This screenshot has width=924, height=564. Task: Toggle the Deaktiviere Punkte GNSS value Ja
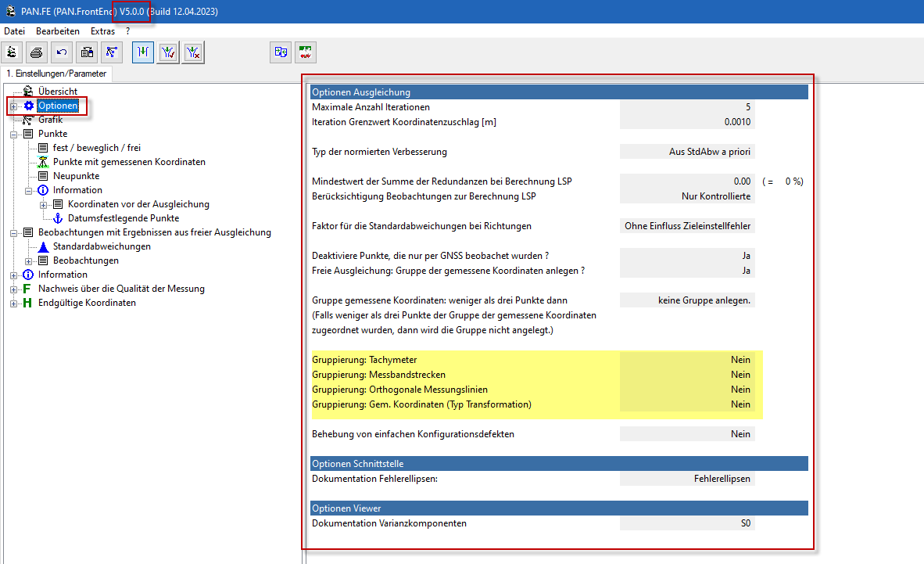[687, 256]
